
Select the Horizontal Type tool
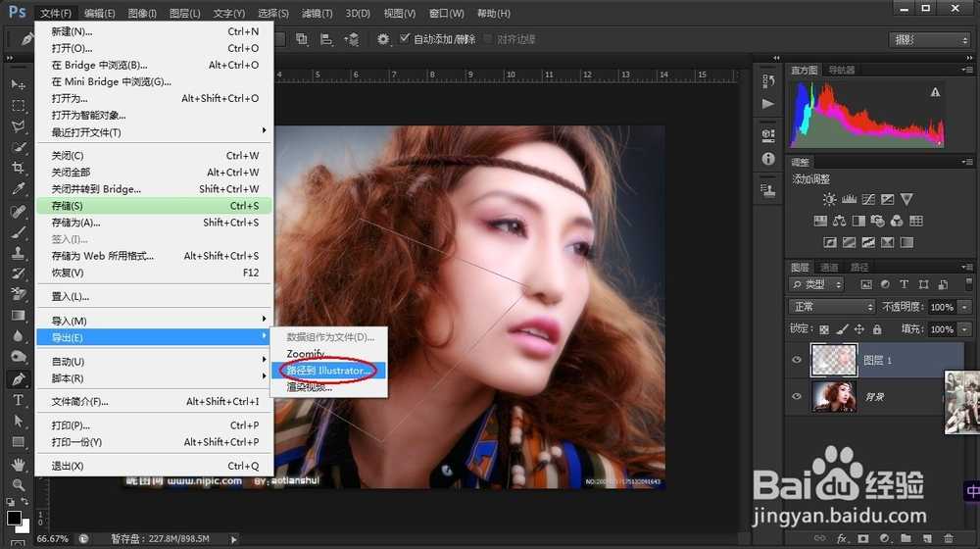point(18,400)
